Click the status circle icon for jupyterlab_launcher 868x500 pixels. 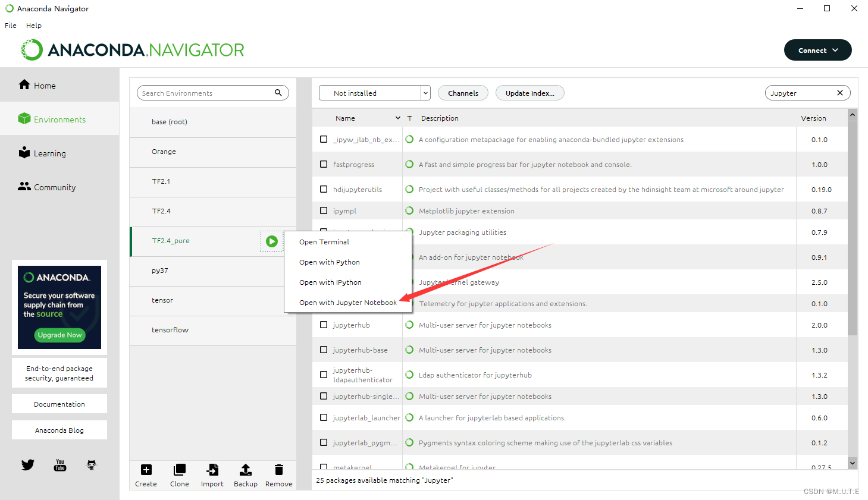(x=409, y=417)
